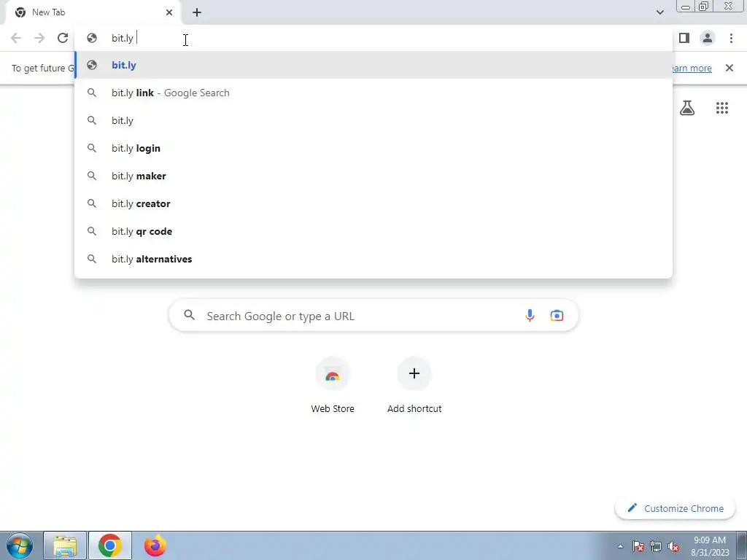Image resolution: width=747 pixels, height=560 pixels.
Task: Dismiss the notification bar with the X
Action: point(729,68)
